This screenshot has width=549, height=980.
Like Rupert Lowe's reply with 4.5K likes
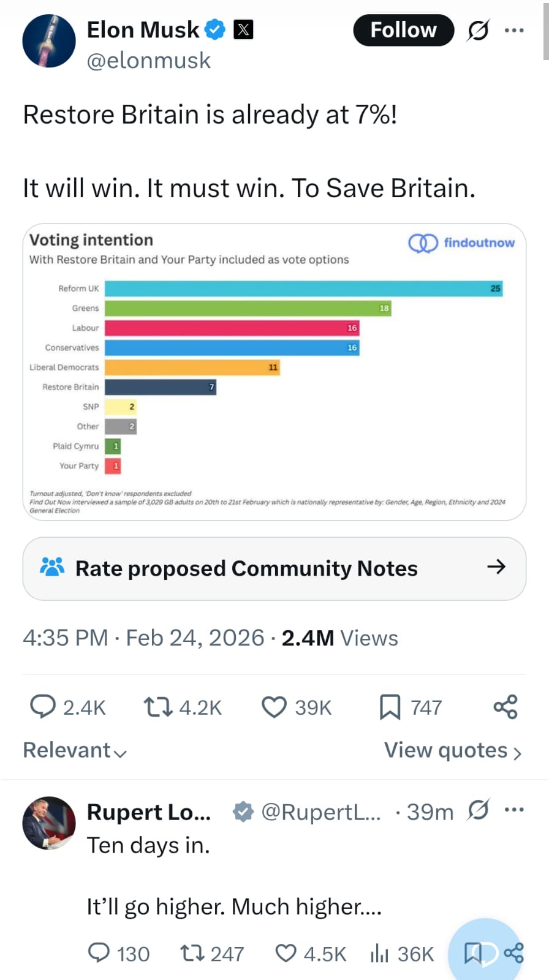(x=286, y=953)
